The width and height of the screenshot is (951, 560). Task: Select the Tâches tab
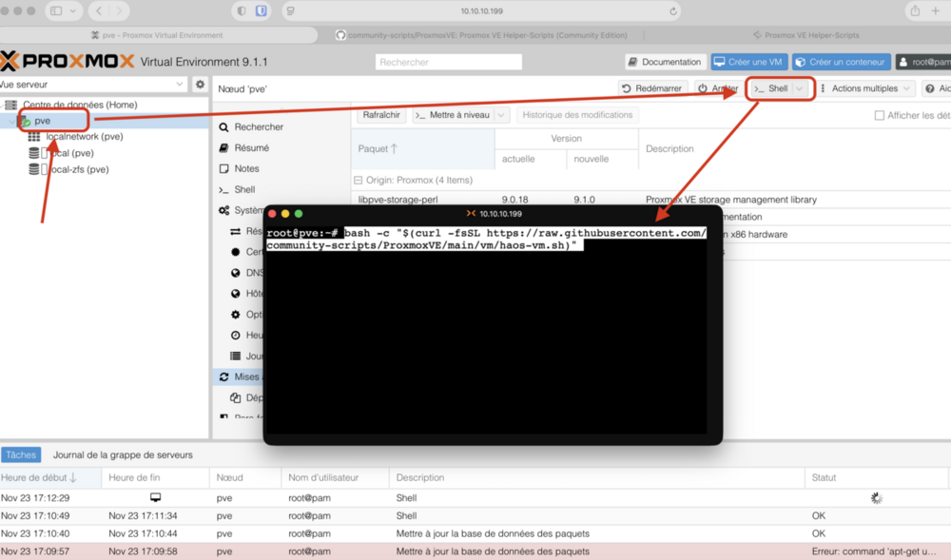pyautogui.click(x=21, y=454)
